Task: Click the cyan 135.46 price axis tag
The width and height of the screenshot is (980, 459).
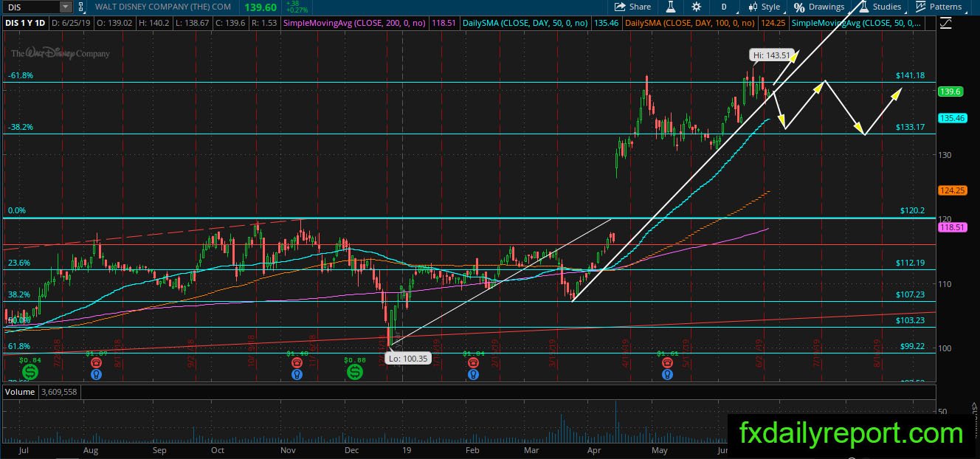Action: click(952, 118)
